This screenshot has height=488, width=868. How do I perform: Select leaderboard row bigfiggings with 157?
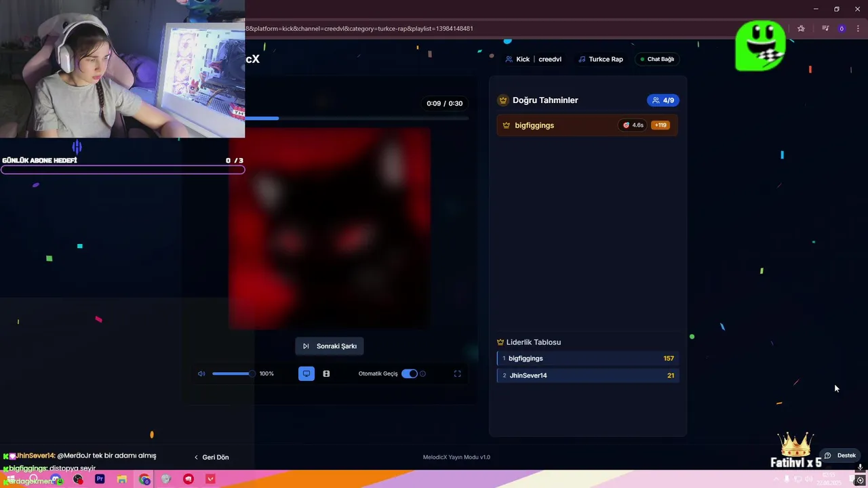pos(587,359)
